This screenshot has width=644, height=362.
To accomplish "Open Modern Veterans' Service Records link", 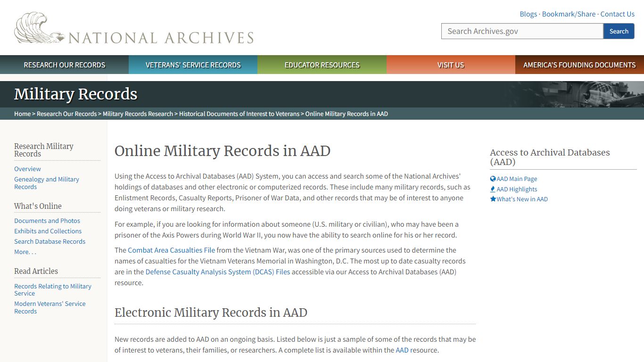I will 50,307.
